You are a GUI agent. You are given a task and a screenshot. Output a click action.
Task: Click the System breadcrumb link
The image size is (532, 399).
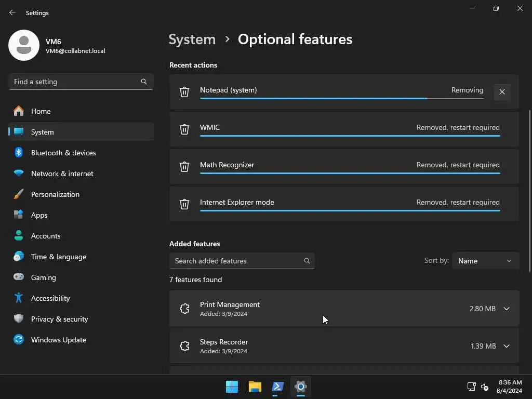click(192, 39)
